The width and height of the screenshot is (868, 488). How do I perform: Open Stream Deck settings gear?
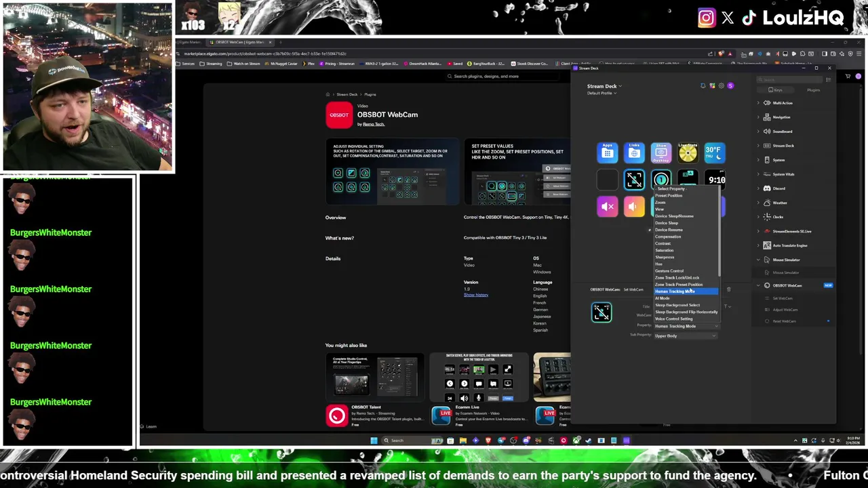point(721,86)
